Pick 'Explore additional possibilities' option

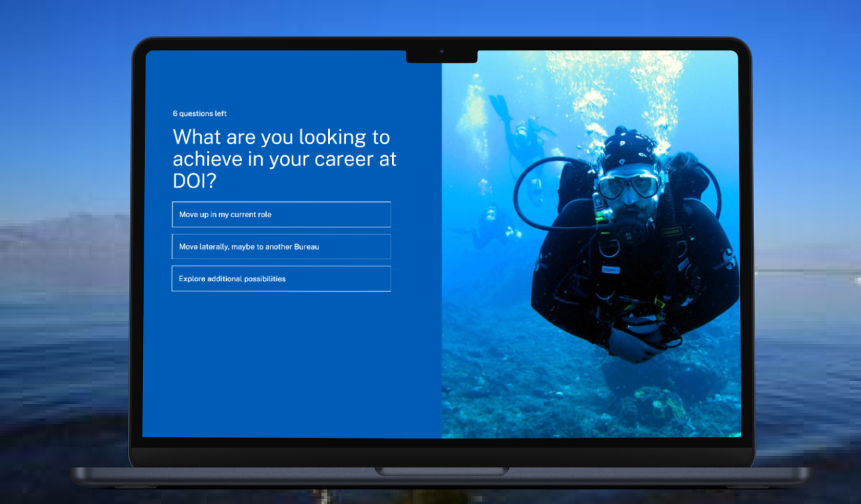281,279
